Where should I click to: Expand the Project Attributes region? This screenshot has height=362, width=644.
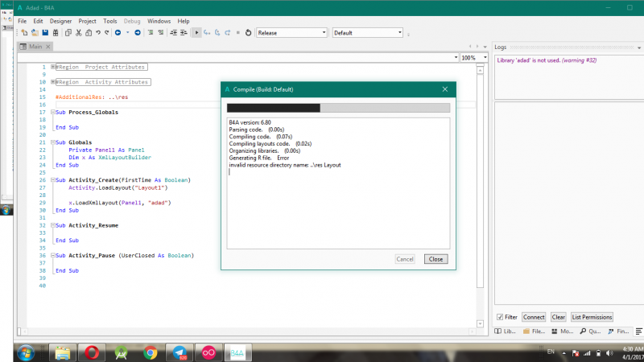coord(53,67)
